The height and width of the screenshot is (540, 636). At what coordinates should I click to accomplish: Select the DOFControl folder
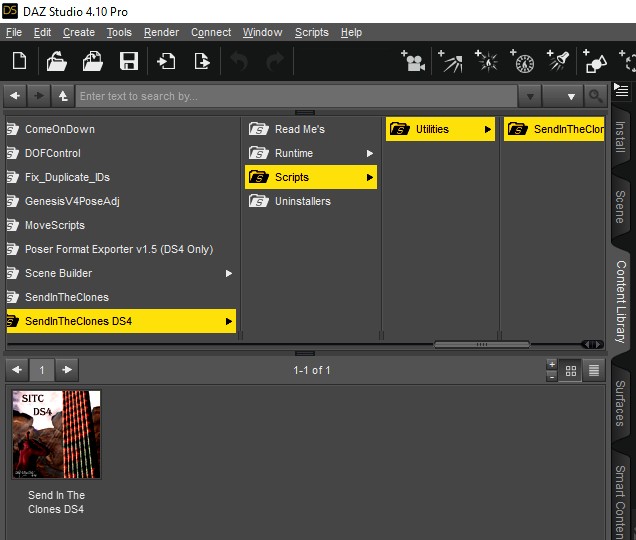[121, 153]
